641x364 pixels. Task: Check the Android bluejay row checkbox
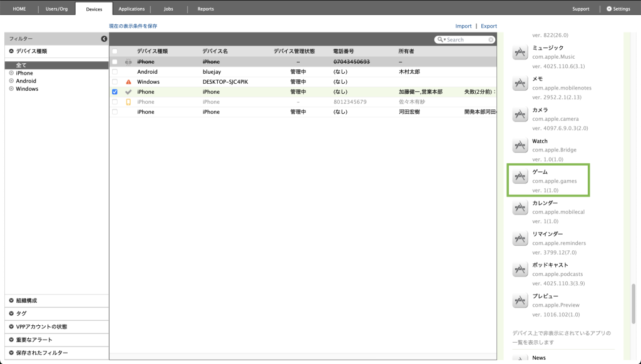[115, 72]
